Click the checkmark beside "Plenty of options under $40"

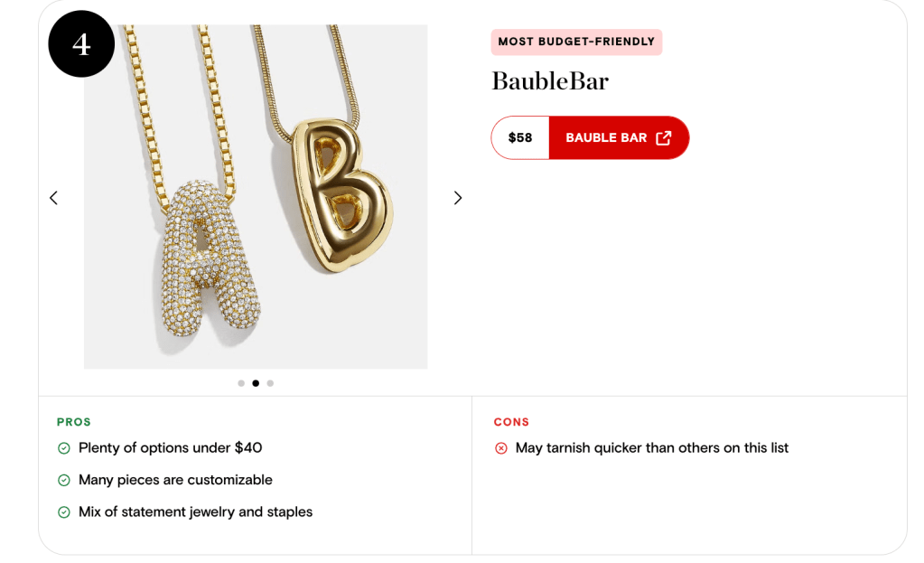[64, 448]
